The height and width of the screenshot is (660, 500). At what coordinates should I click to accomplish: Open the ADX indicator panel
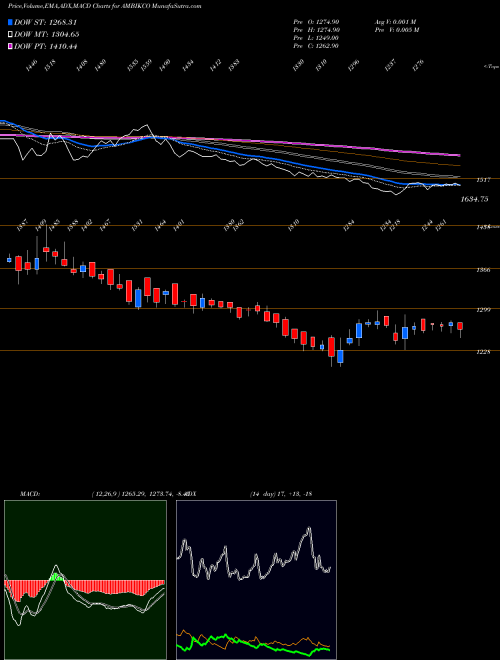tap(256, 580)
